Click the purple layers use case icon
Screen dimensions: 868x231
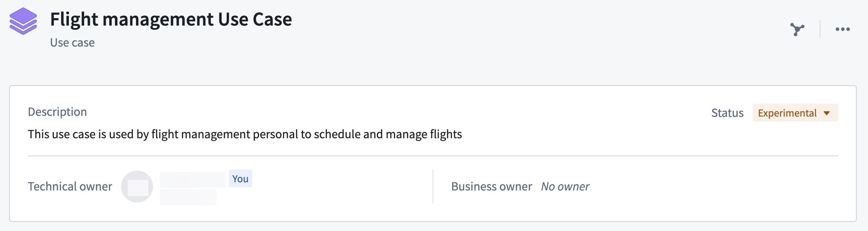pyautogui.click(x=23, y=21)
